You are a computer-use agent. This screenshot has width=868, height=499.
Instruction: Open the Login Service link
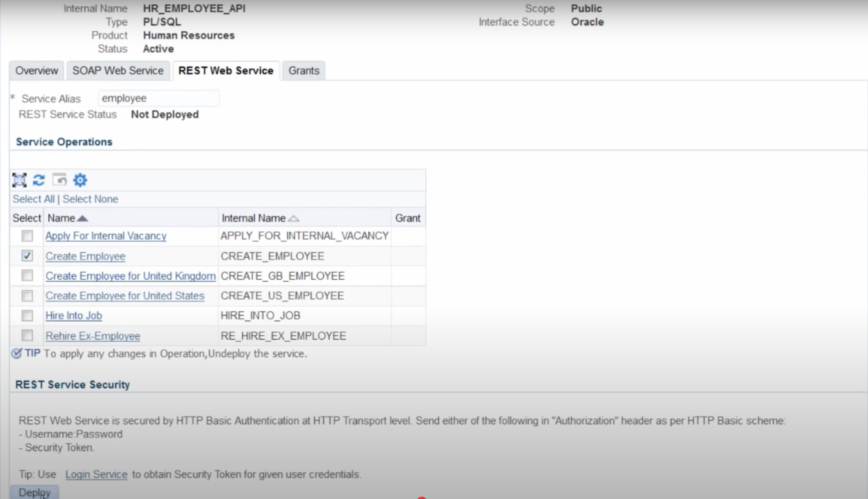click(96, 474)
